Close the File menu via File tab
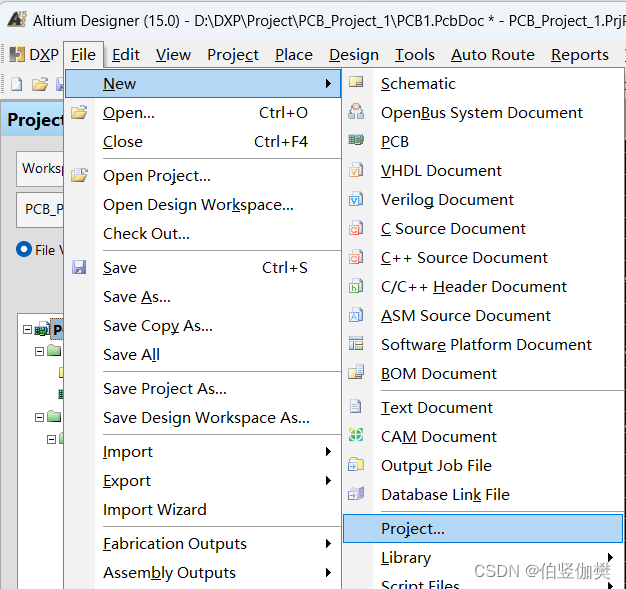Screen dimensions: 626x589 point(83,55)
